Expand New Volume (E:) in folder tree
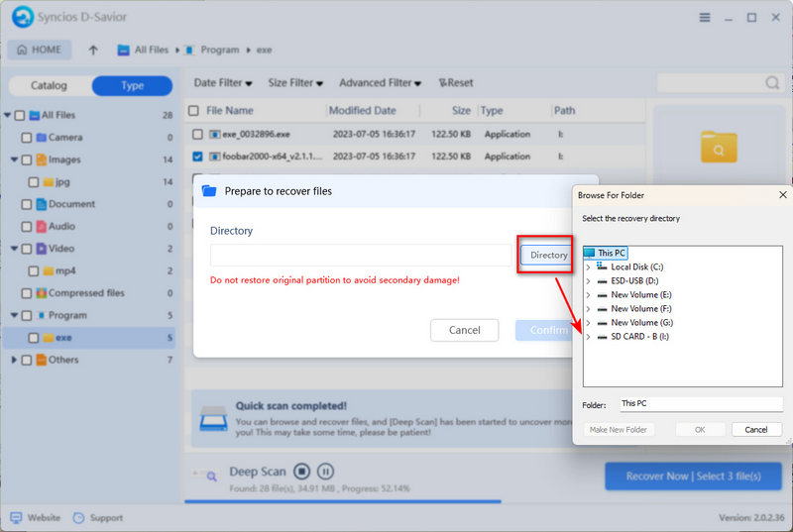 coord(588,294)
